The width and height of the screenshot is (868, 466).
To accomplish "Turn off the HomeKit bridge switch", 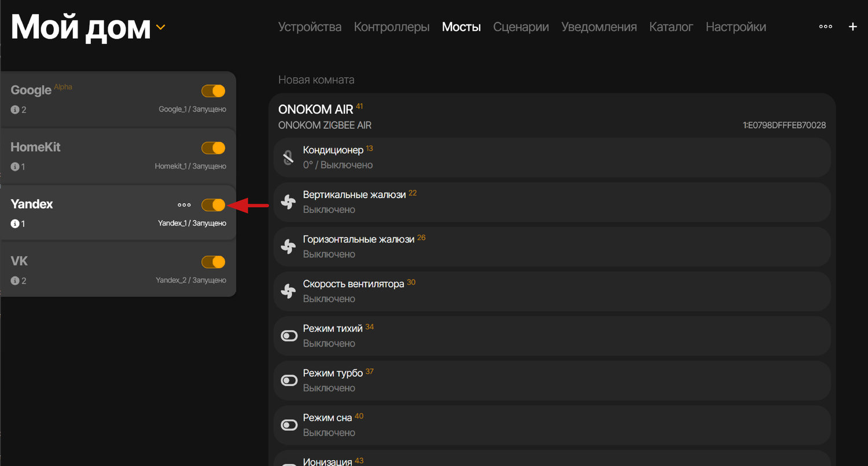I will 213,148.
